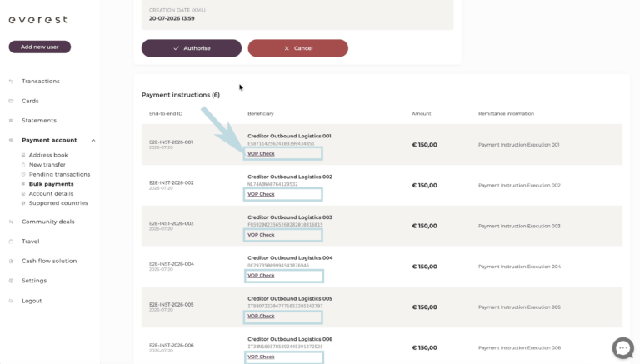
Task: Select the Bulk payments menu item
Action: pos(51,184)
